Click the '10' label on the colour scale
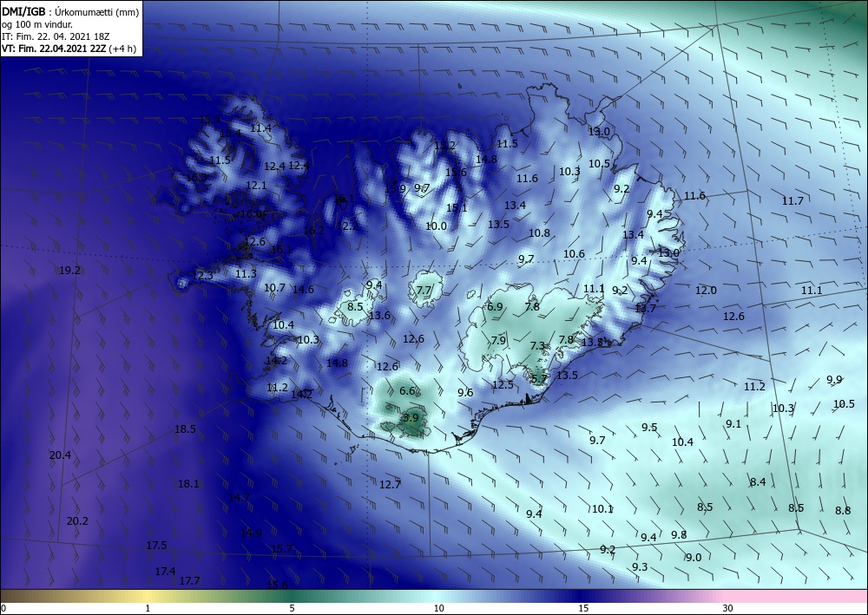 [x=438, y=608]
